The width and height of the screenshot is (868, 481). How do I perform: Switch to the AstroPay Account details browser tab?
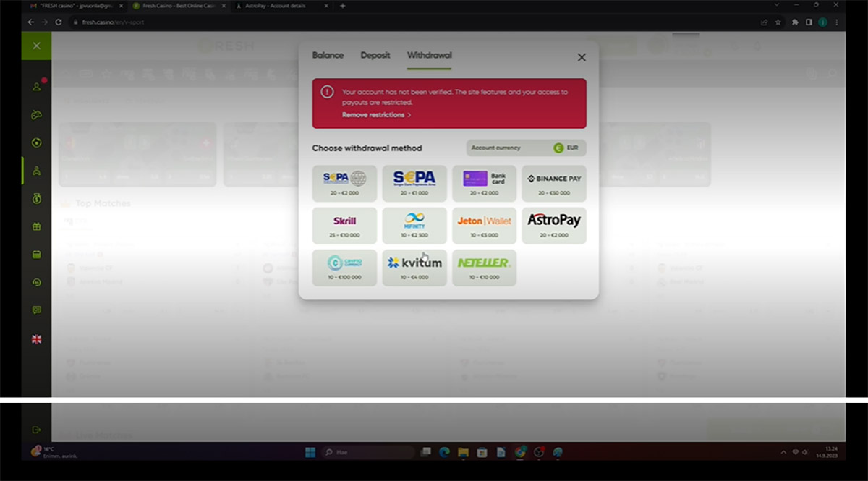[x=283, y=6]
